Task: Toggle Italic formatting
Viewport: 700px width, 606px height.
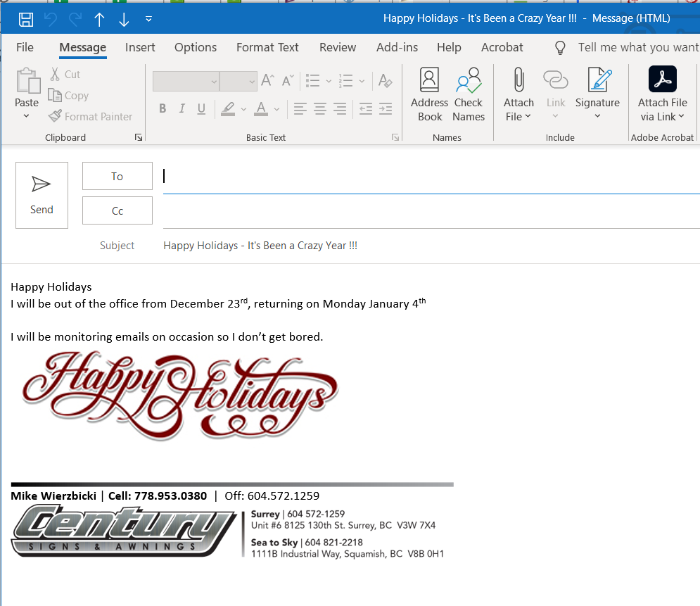Action: [182, 108]
